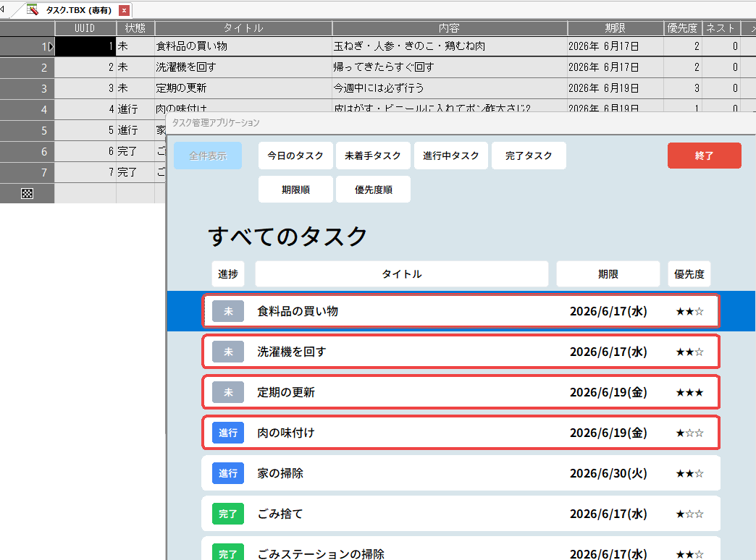Click 2026年 6月17日 in table row 2
This screenshot has height=560, width=756.
(x=616, y=67)
